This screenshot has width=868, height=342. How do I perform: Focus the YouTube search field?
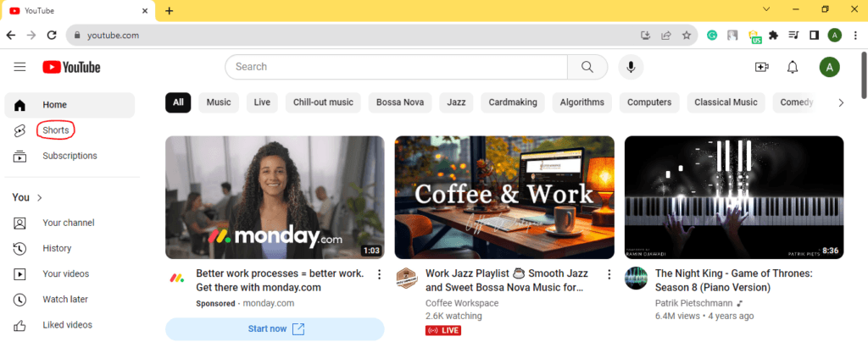click(397, 67)
